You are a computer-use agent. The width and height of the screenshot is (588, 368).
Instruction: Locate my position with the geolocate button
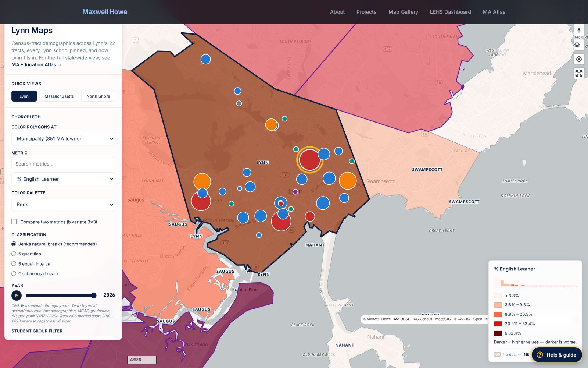click(x=579, y=59)
